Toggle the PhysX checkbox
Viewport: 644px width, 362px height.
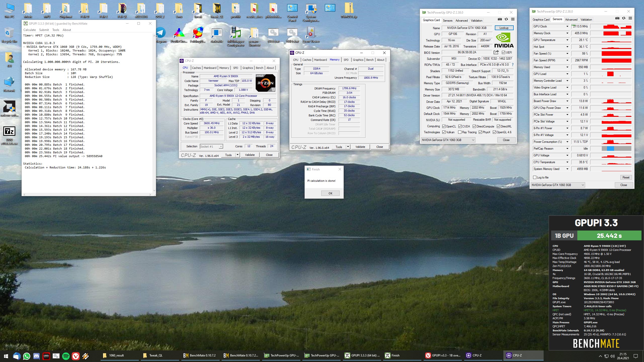(x=480, y=132)
